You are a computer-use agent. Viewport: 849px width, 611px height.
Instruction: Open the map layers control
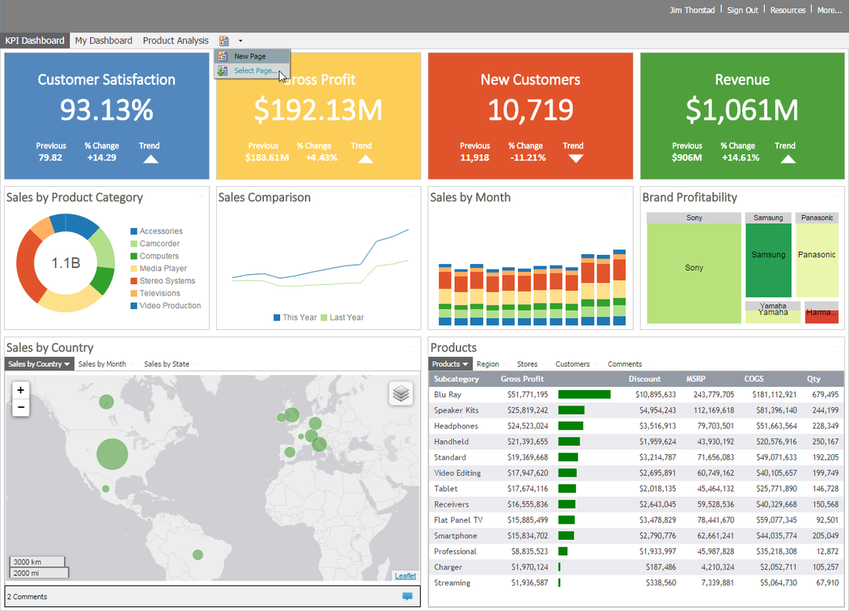click(401, 393)
